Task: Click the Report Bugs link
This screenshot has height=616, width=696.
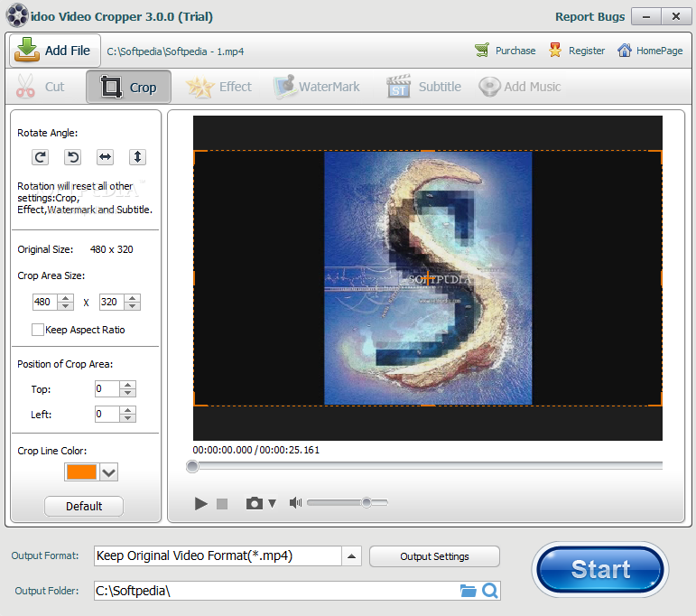Action: click(589, 16)
